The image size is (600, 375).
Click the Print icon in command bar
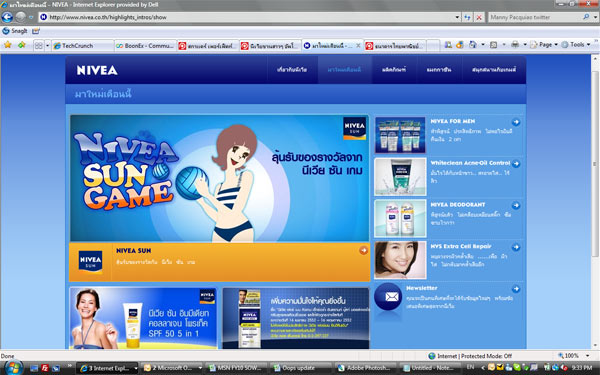pos(515,45)
